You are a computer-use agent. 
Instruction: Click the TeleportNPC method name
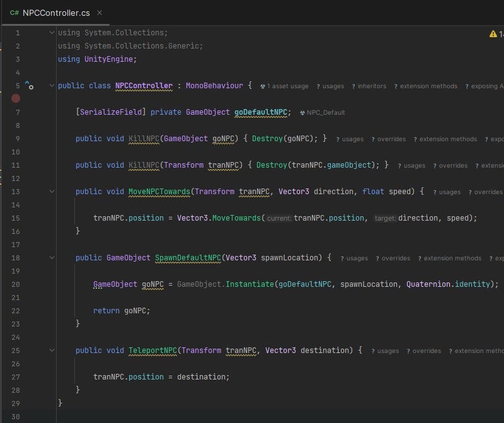pyautogui.click(x=152, y=351)
